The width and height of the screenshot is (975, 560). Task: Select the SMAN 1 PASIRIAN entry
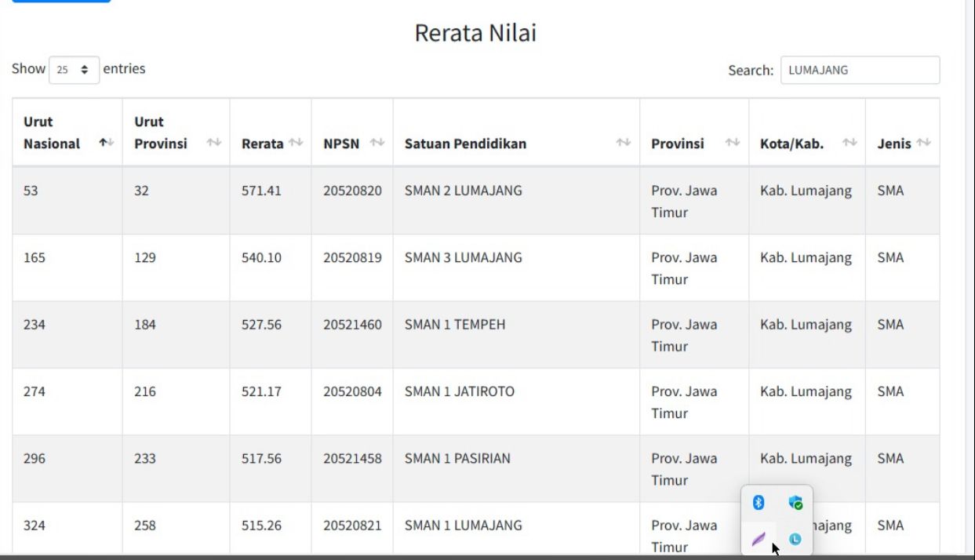pyautogui.click(x=457, y=459)
